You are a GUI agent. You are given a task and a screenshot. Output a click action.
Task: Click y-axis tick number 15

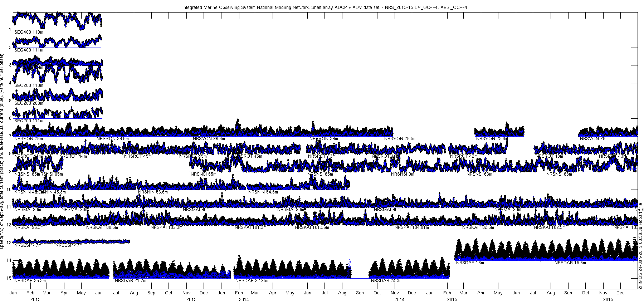9,278
